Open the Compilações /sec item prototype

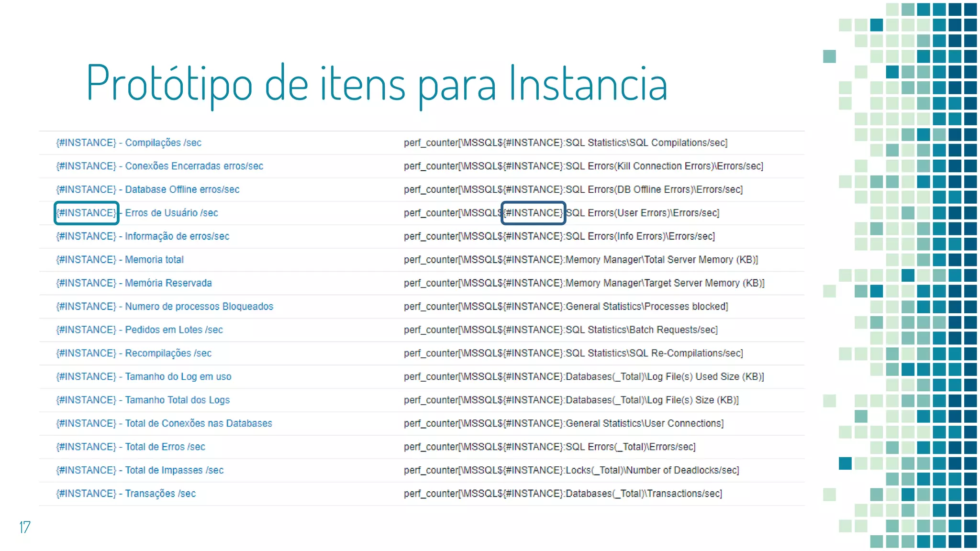click(129, 143)
